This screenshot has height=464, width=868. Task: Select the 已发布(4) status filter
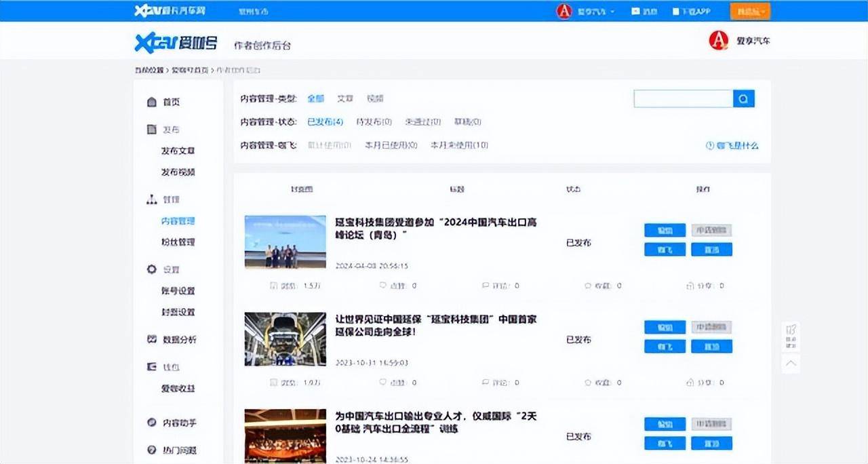click(325, 122)
